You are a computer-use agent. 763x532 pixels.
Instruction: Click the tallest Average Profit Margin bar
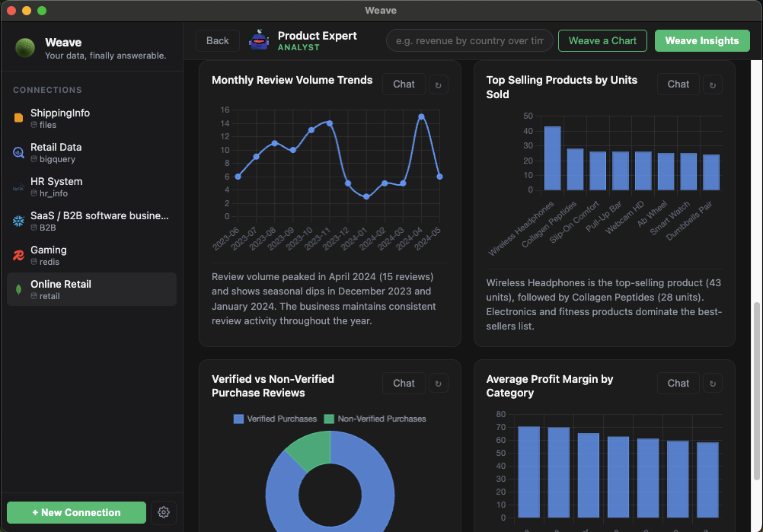click(x=529, y=472)
